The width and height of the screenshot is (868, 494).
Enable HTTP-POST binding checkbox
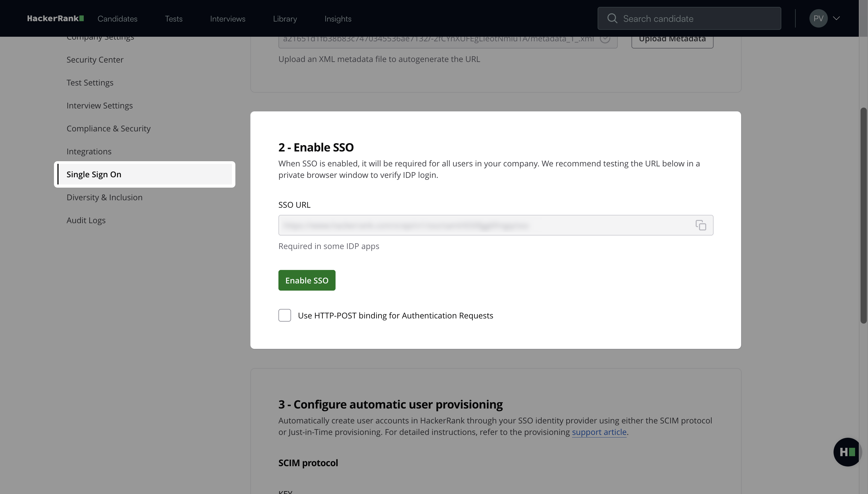(x=284, y=315)
